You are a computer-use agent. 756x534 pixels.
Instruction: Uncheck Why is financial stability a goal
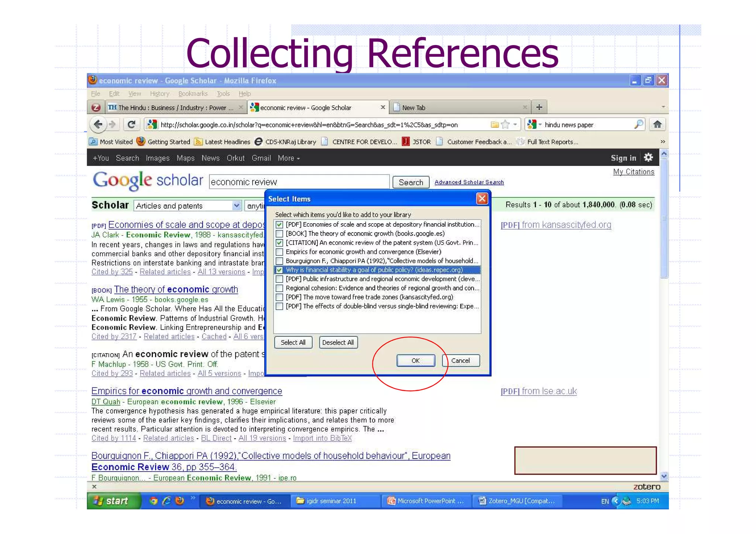click(279, 270)
